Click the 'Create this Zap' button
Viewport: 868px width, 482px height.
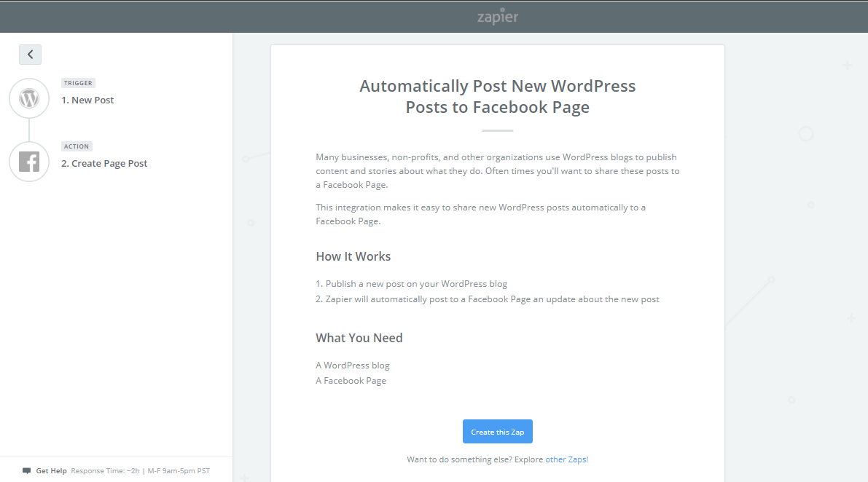point(498,431)
